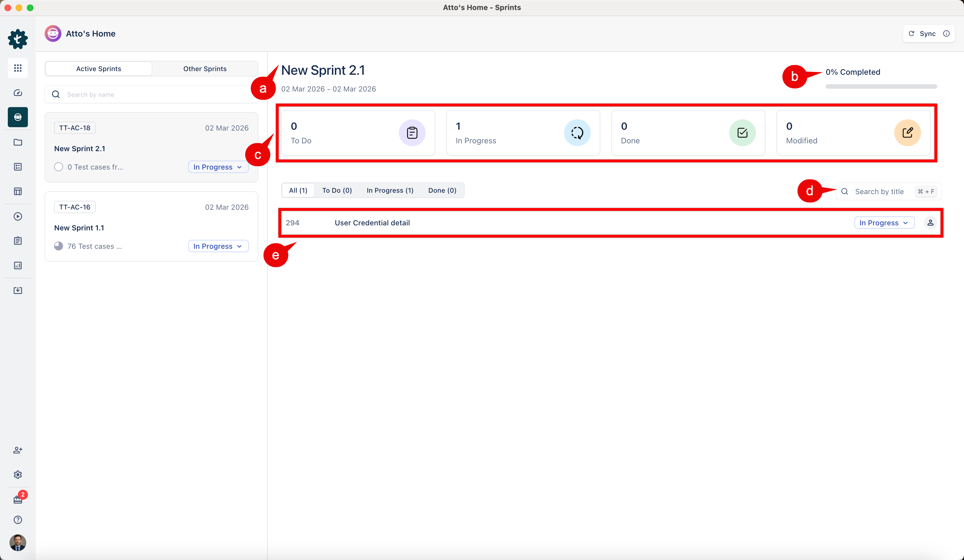964x560 pixels.
Task: Click the Search by title field
Action: click(x=879, y=192)
